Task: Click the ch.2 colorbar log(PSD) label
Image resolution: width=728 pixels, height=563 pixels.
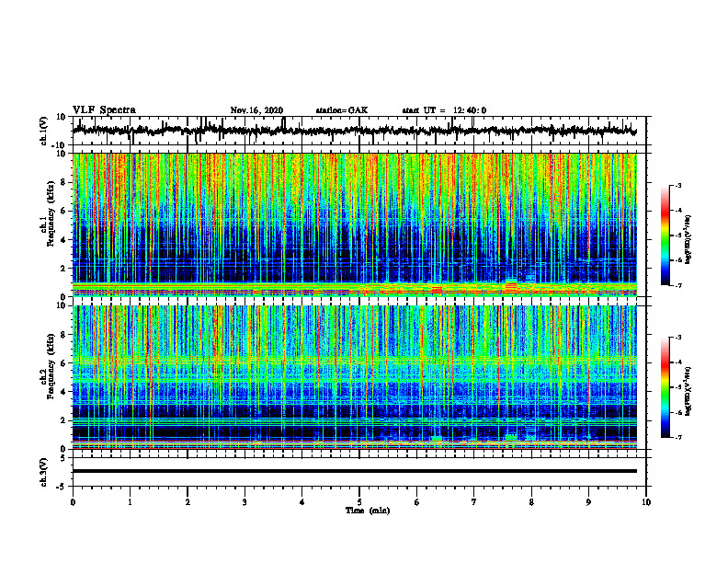Action: coord(688,392)
